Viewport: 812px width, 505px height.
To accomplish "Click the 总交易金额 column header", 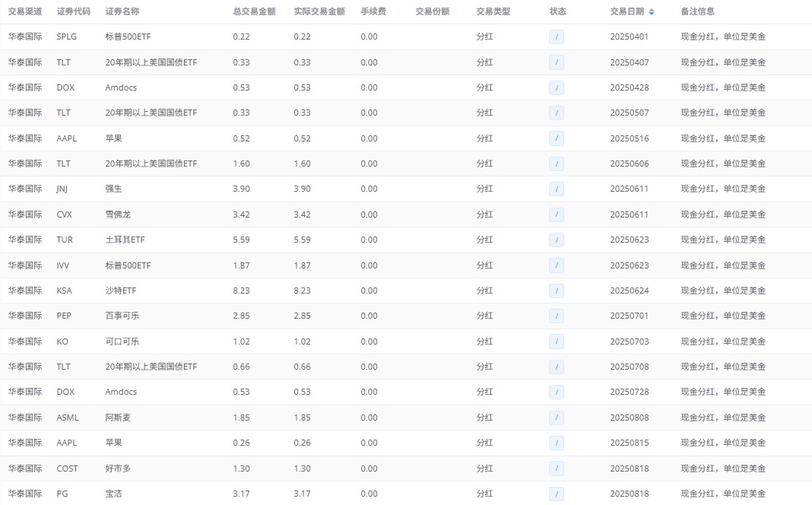I will tap(254, 11).
